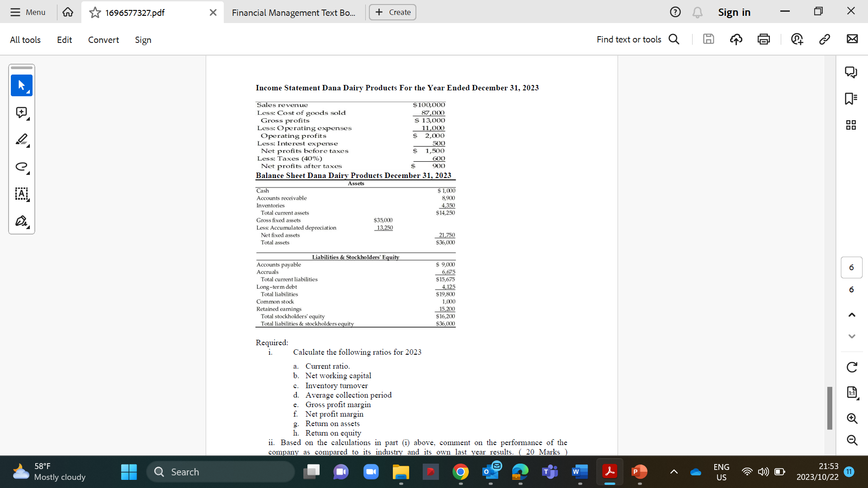Save the PDF file

(708, 39)
